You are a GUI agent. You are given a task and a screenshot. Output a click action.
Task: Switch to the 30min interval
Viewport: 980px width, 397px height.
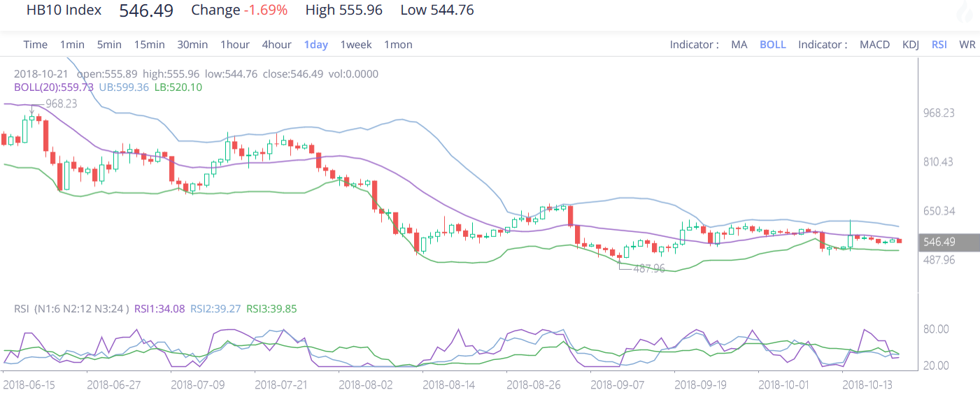click(192, 45)
